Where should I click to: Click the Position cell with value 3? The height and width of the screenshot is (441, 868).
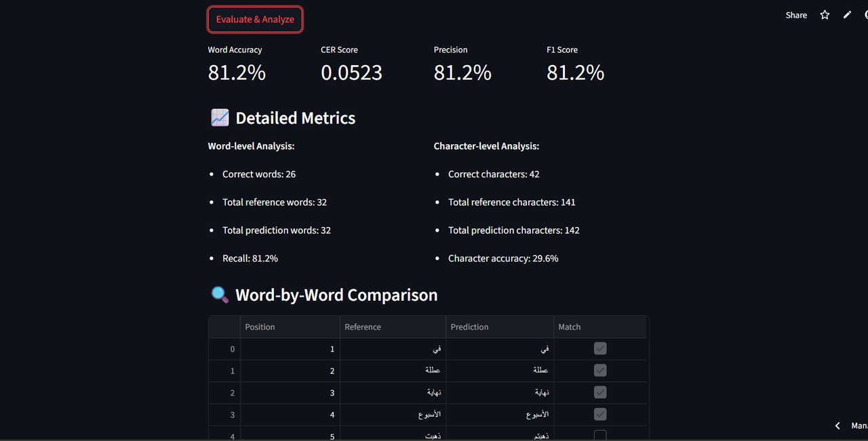click(290, 393)
